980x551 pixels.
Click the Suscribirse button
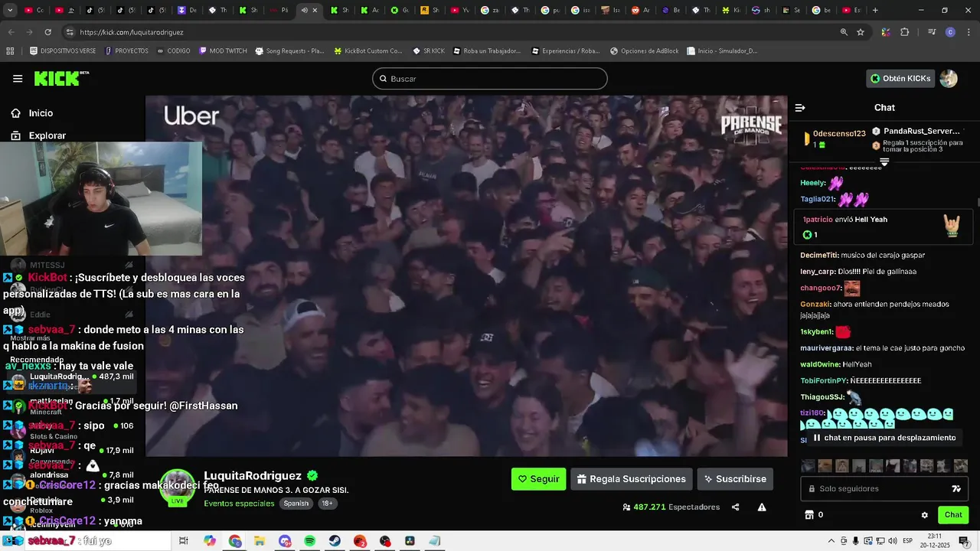(735, 479)
